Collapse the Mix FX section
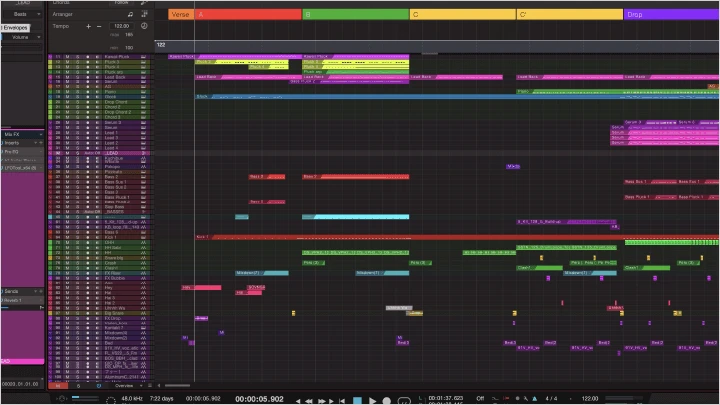Image resolution: width=720 pixels, height=405 pixels. (x=40, y=135)
